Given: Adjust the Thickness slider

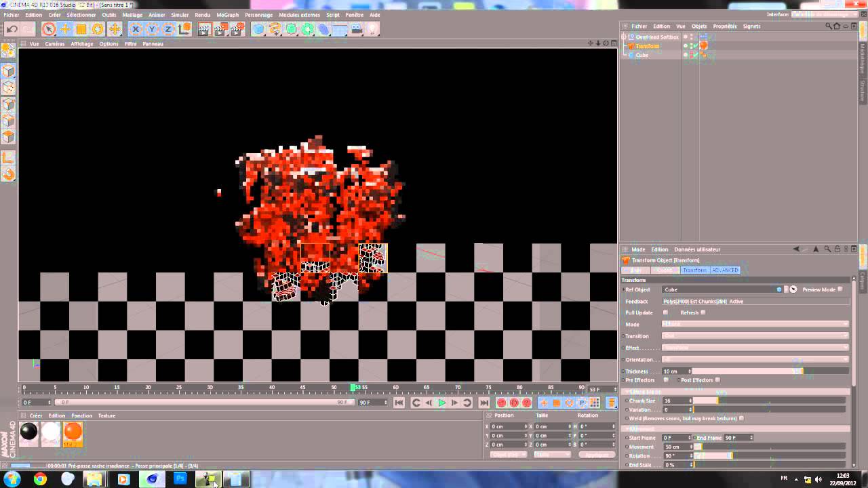Looking at the screenshot, I should (771, 371).
